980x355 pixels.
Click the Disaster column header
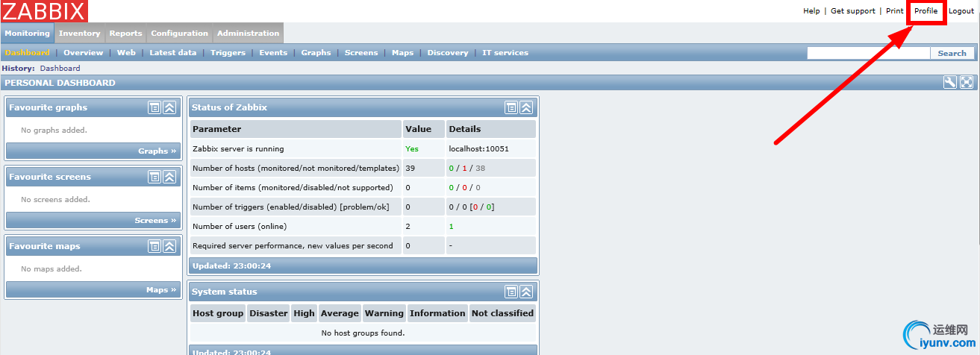(x=269, y=313)
